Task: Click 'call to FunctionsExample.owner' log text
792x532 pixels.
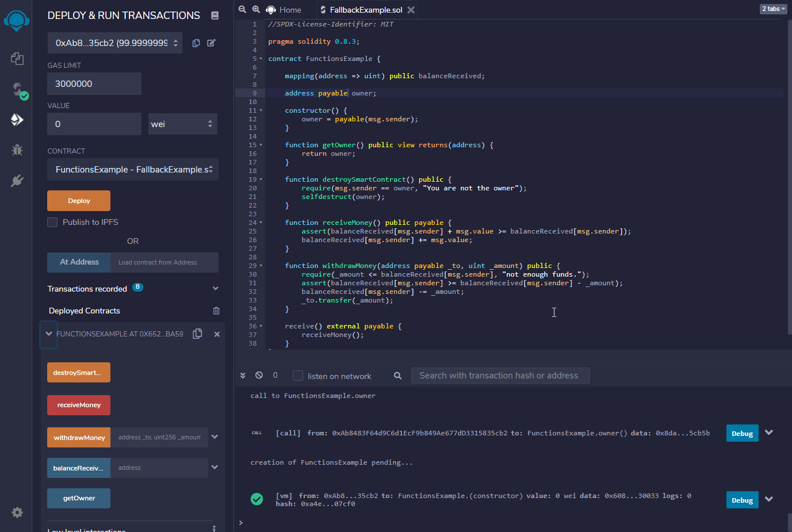Action: (313, 396)
